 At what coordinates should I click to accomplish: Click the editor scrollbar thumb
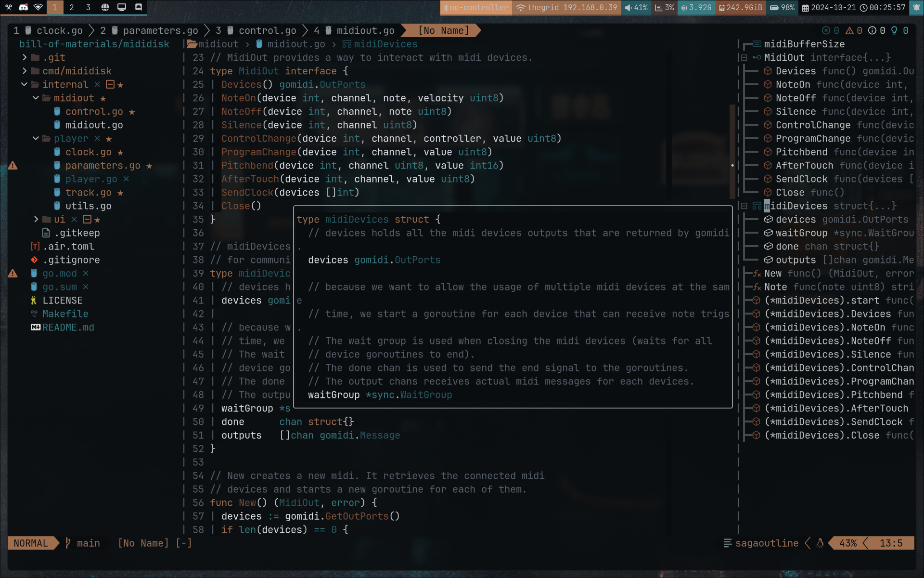click(x=732, y=152)
